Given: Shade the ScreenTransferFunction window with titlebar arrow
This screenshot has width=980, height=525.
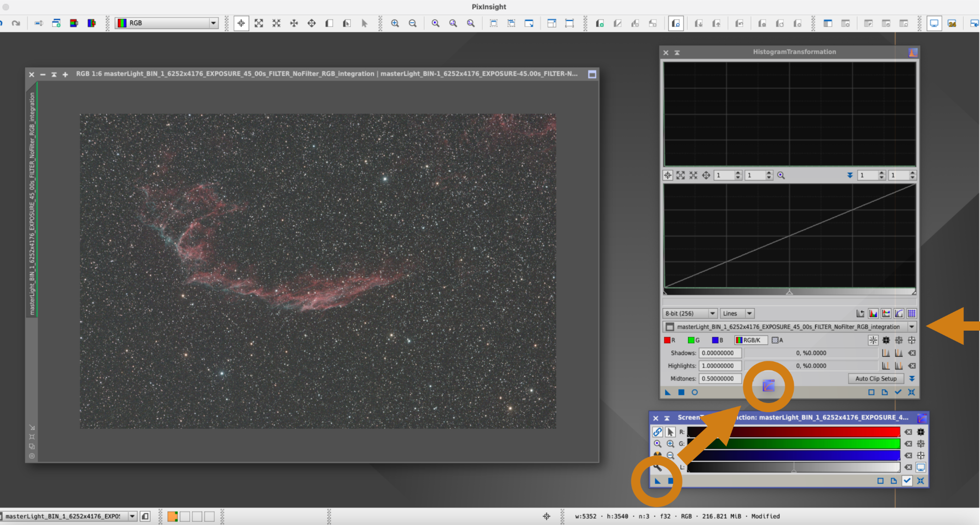Looking at the screenshot, I should pyautogui.click(x=667, y=418).
